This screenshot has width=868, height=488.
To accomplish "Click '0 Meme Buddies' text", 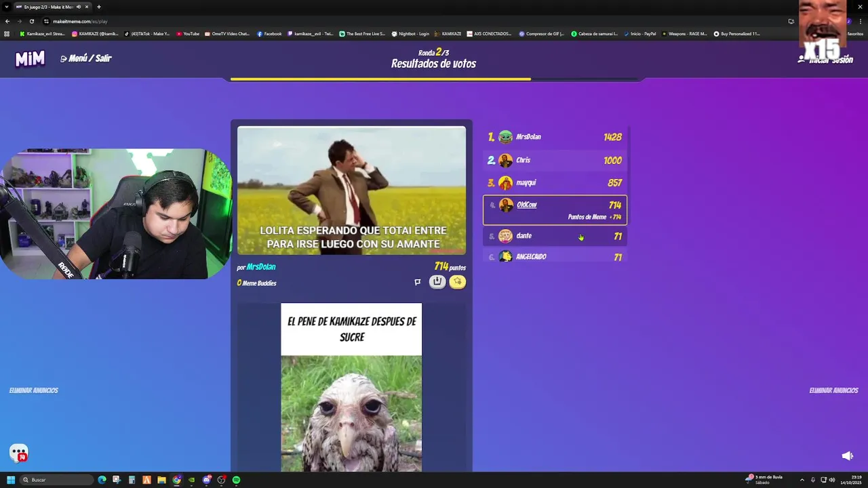I will point(257,283).
